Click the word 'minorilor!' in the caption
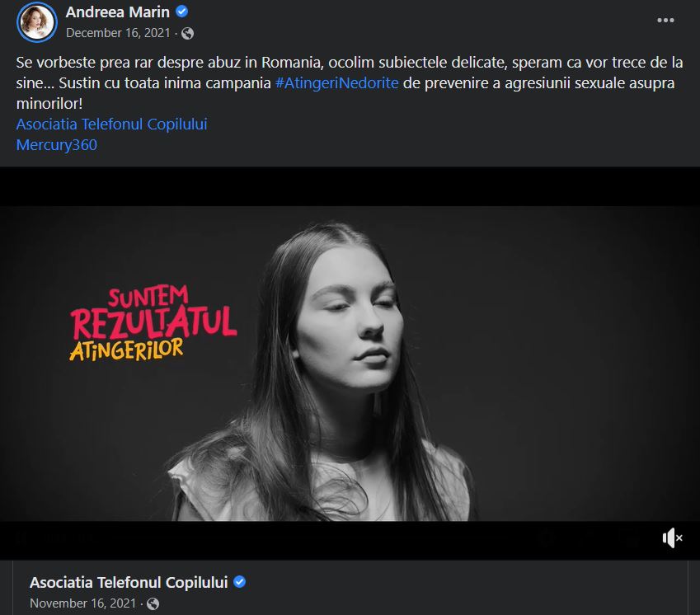This screenshot has width=700, height=615. pyautogui.click(x=49, y=104)
